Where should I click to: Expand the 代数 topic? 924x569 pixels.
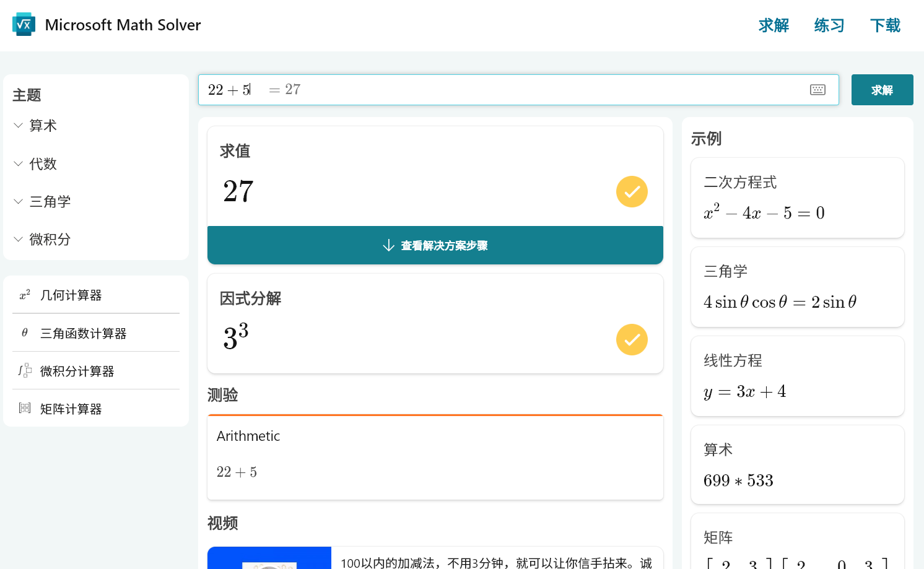click(x=43, y=164)
